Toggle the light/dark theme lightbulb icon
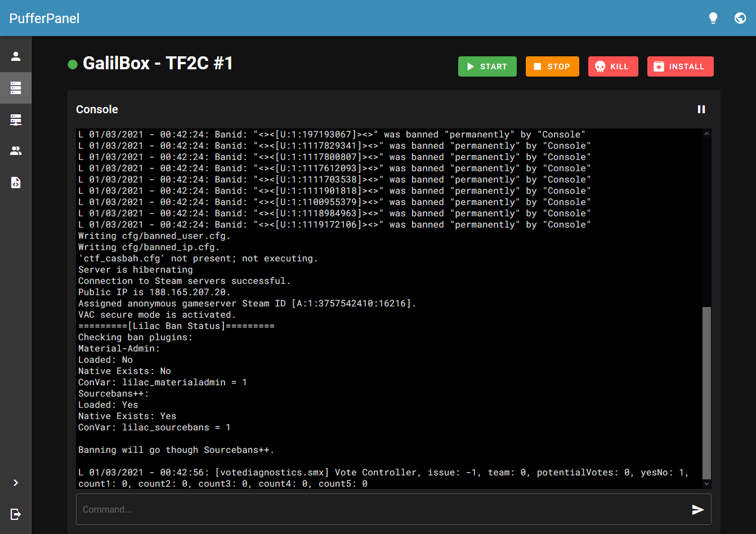The image size is (756, 534). tap(713, 18)
